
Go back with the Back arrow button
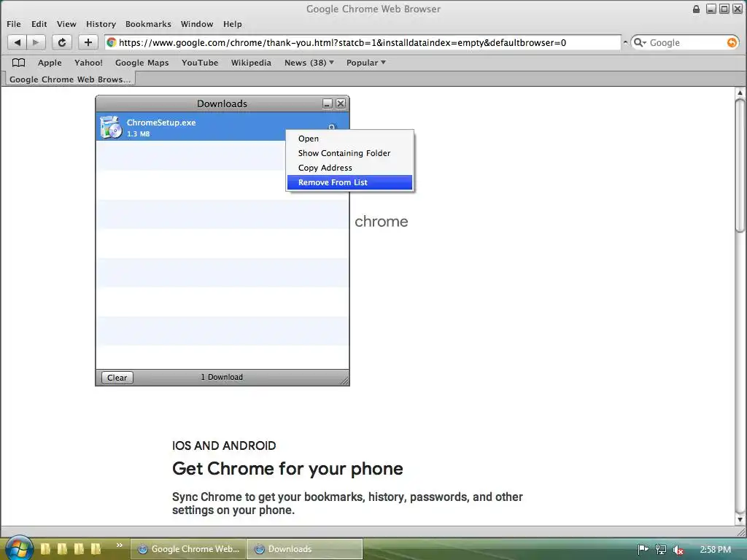pos(18,42)
